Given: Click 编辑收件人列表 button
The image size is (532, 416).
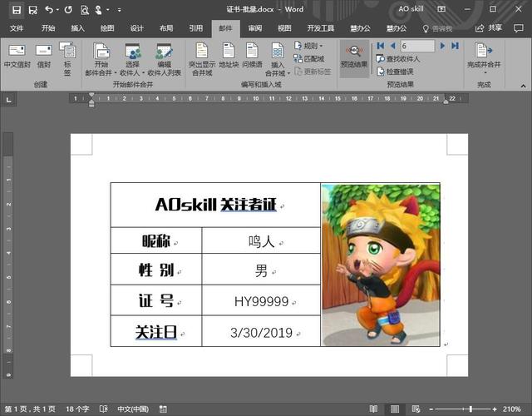Looking at the screenshot, I should coord(165,58).
